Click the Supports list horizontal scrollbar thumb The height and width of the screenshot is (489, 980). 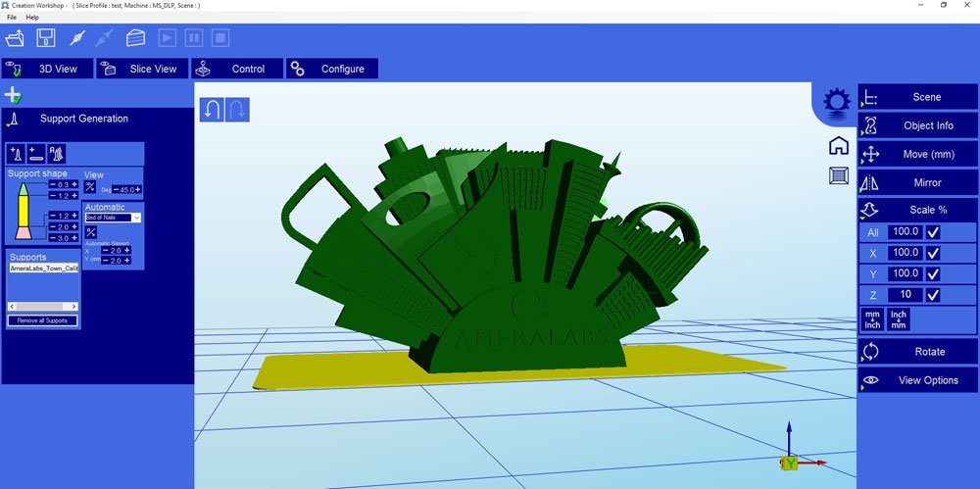(39, 307)
